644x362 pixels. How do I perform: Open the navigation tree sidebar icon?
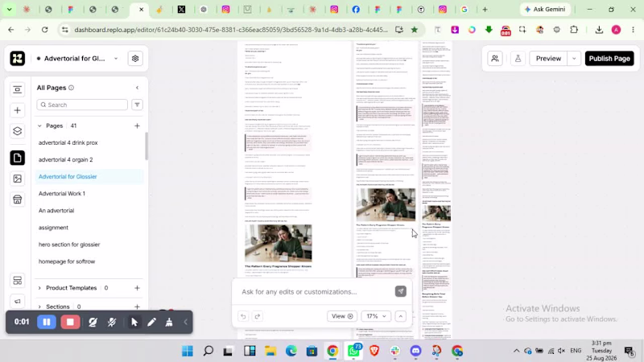(x=17, y=89)
